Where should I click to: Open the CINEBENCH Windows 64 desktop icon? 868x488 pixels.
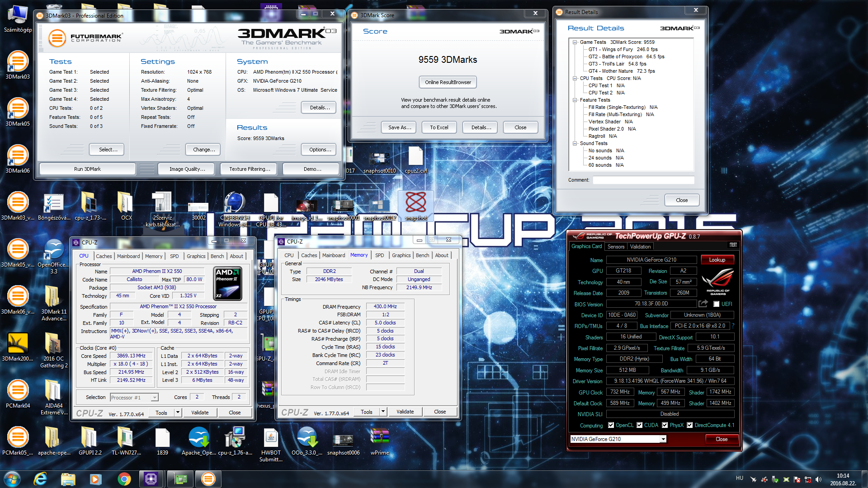pyautogui.click(x=235, y=210)
